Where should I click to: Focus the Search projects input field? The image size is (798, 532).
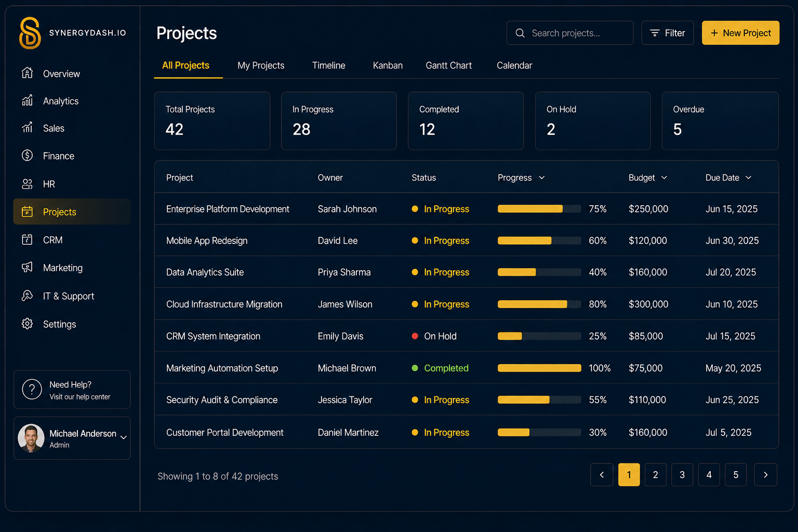[x=570, y=33]
